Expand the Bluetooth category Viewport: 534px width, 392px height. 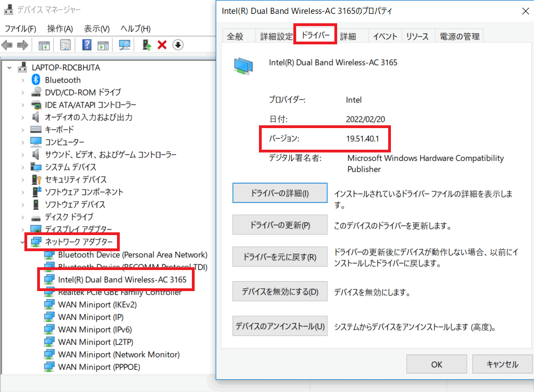tap(23, 80)
